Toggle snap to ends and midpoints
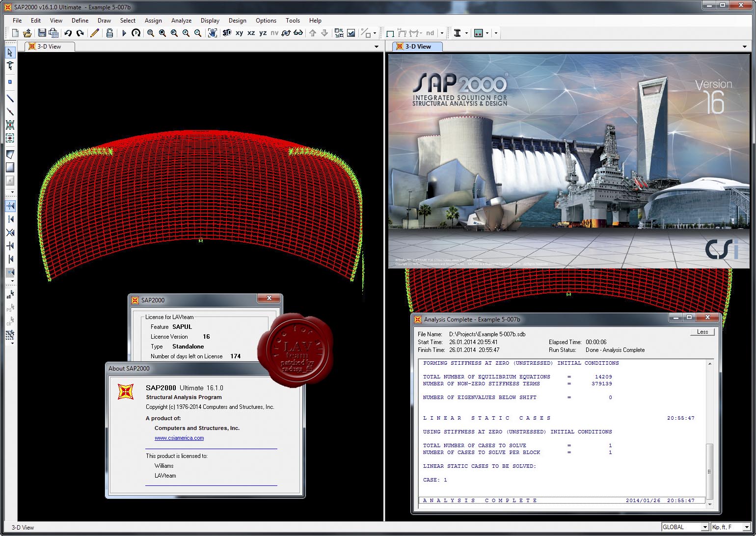The image size is (756, 536). pos(10,219)
